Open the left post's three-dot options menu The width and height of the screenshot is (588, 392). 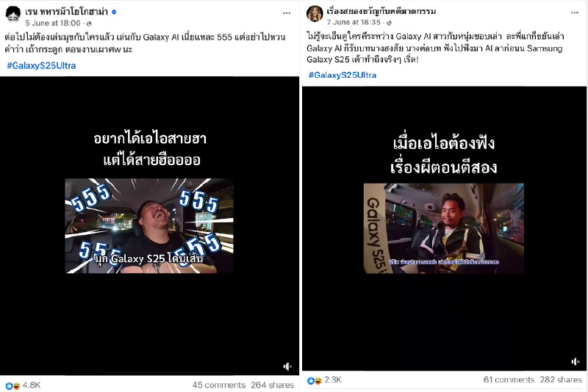tap(287, 13)
